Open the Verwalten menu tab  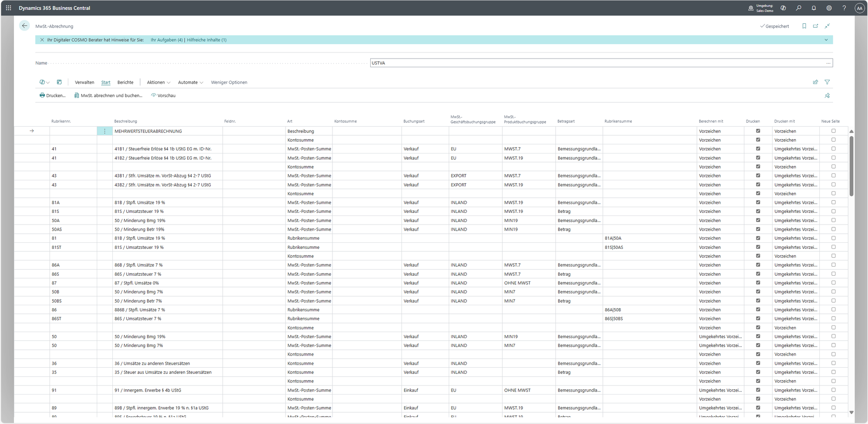click(x=84, y=82)
